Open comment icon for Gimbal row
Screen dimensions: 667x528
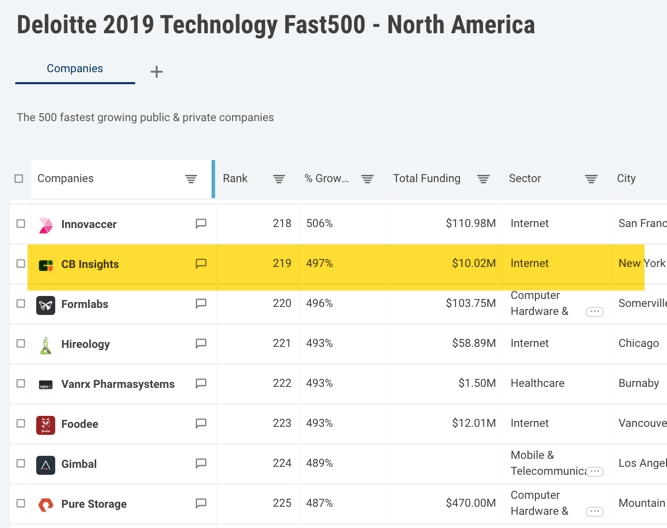tap(201, 463)
